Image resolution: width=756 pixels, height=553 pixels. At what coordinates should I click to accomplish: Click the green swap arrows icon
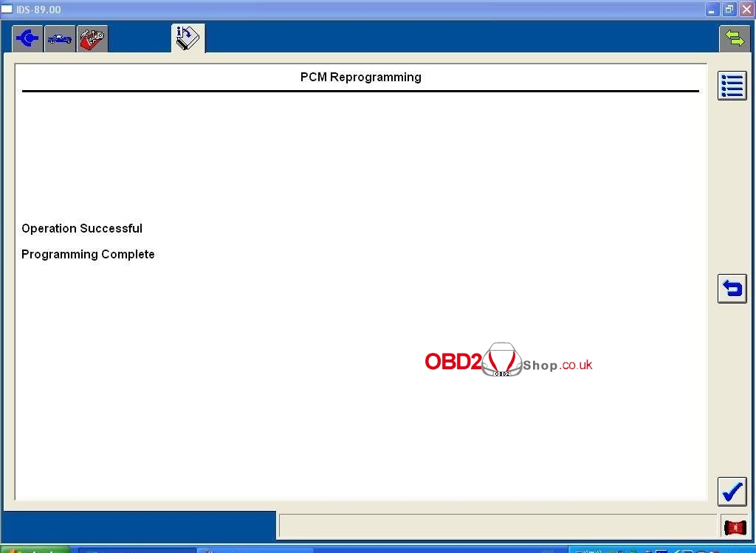(735, 38)
